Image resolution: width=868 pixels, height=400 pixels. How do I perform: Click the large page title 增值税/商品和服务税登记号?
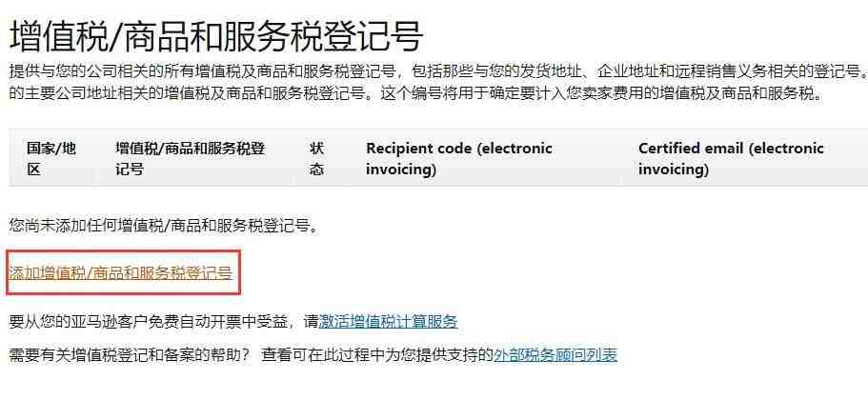217,35
